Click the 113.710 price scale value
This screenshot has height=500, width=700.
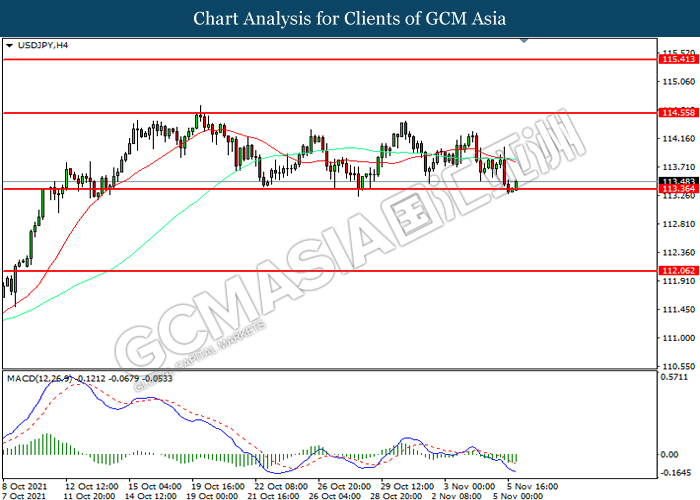pyautogui.click(x=679, y=167)
